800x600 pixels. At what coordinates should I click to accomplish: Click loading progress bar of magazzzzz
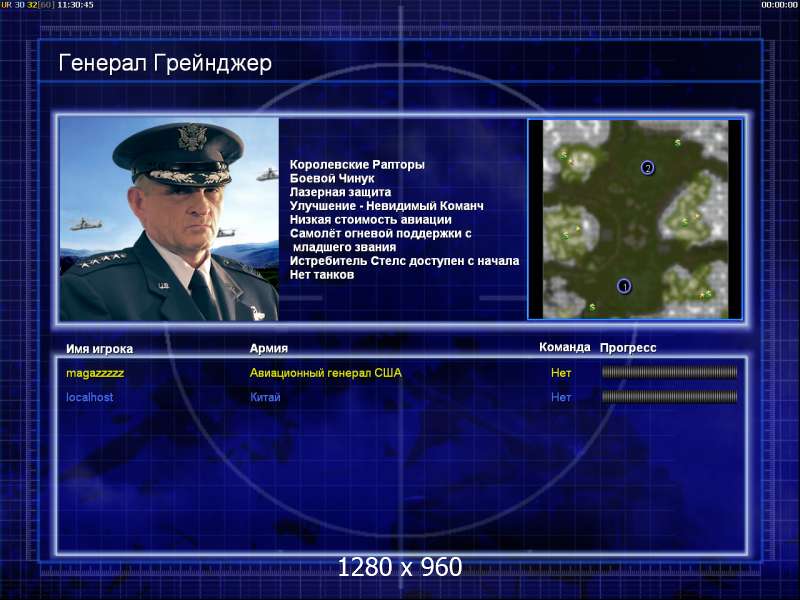click(669, 372)
